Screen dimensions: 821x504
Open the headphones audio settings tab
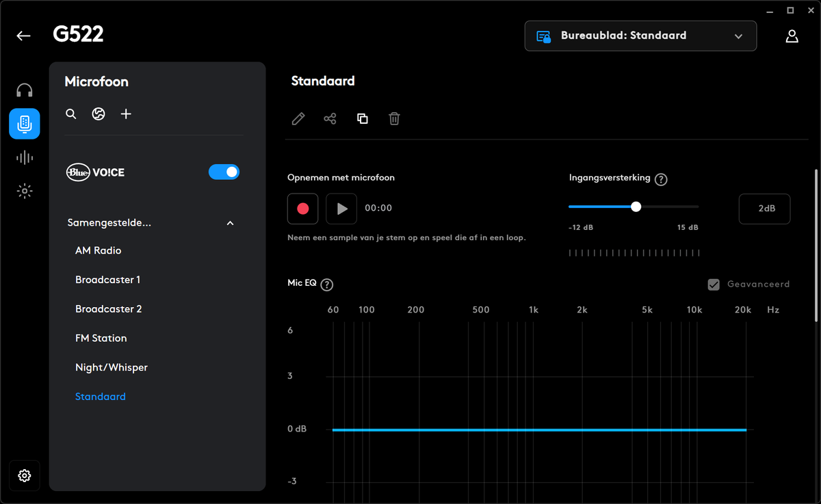[25, 90]
